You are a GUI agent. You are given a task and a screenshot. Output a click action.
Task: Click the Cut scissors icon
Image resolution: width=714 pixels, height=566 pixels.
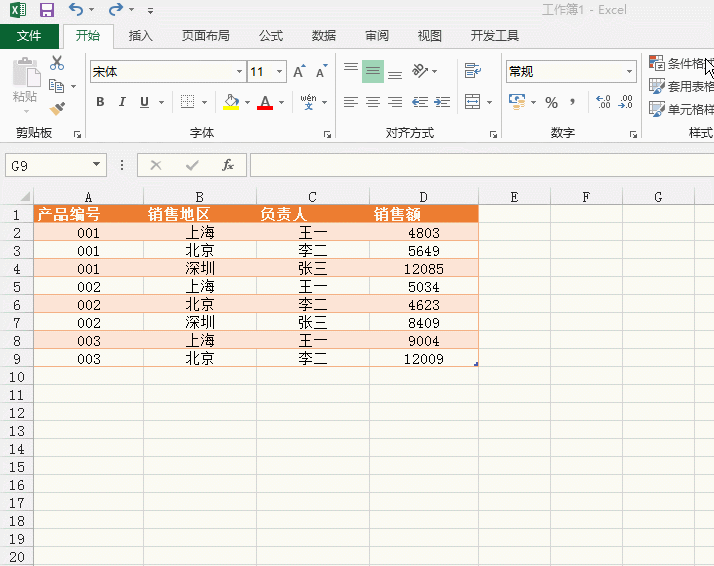pos(57,63)
